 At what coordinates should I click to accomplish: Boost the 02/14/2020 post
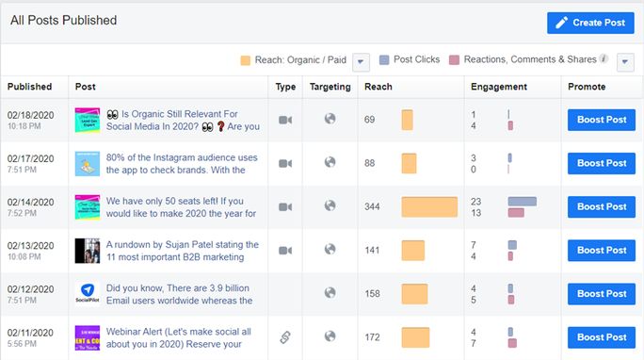tap(602, 206)
